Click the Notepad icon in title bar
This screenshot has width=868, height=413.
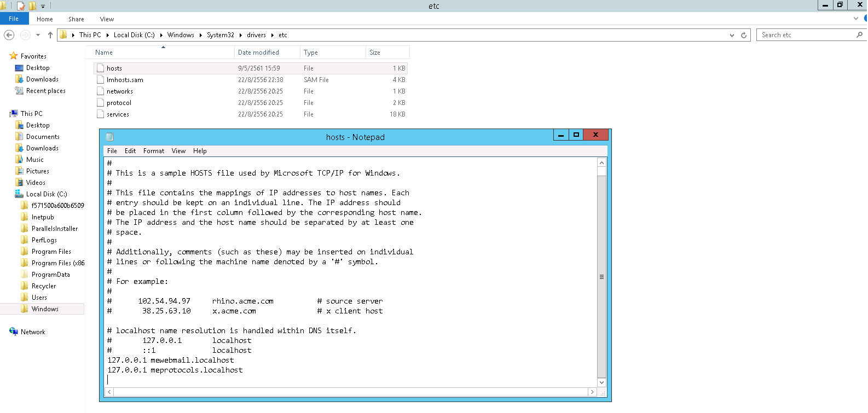click(x=109, y=137)
